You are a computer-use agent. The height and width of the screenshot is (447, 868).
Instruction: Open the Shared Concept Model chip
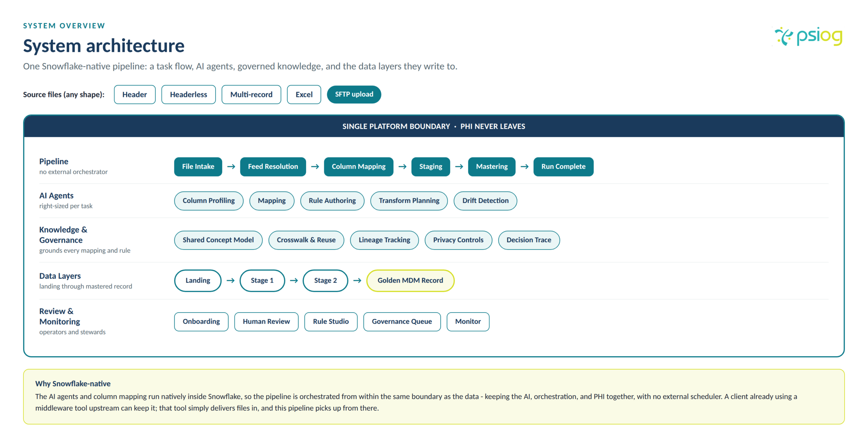tap(218, 240)
